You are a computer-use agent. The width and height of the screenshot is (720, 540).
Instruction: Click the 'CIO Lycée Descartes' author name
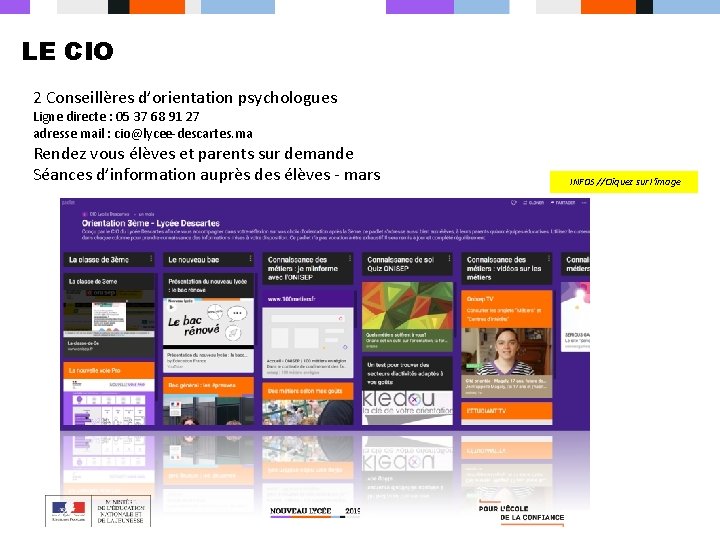pos(109,214)
